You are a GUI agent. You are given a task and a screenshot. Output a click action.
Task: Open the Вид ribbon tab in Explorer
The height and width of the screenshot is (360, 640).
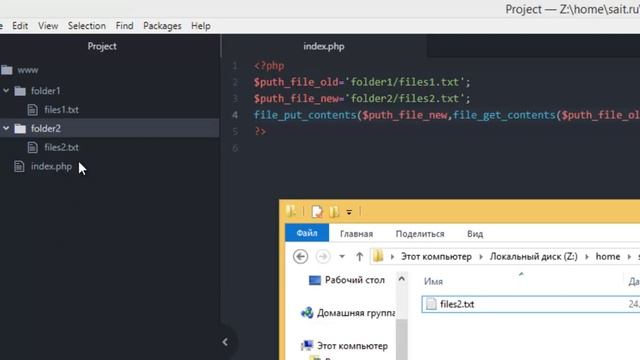point(475,234)
